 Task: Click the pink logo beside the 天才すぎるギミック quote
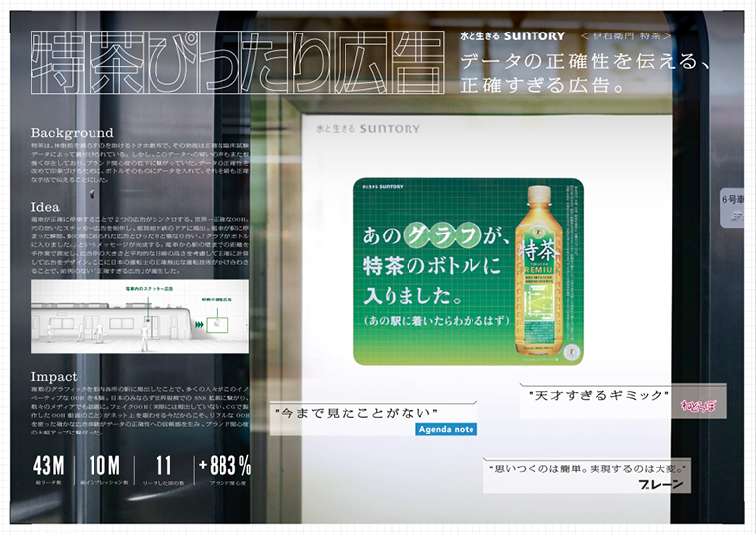(696, 404)
